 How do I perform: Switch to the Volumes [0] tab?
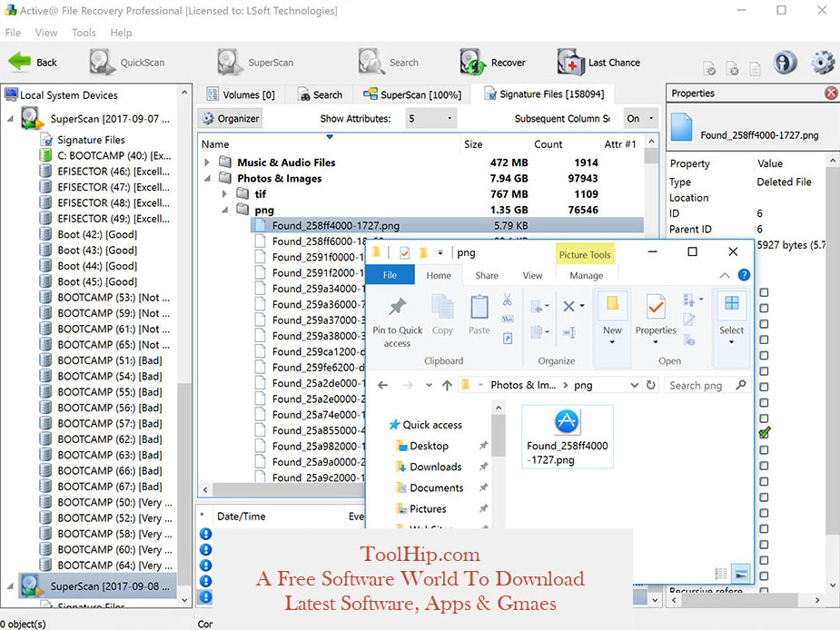point(241,94)
